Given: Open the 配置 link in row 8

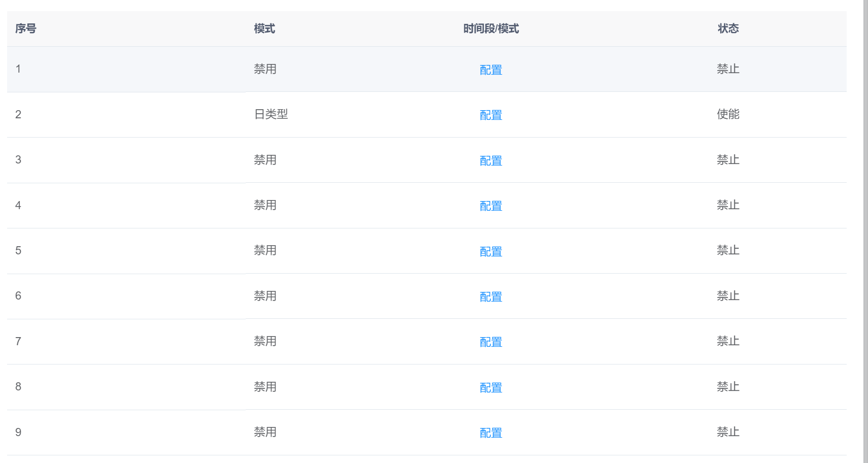Looking at the screenshot, I should coord(491,388).
